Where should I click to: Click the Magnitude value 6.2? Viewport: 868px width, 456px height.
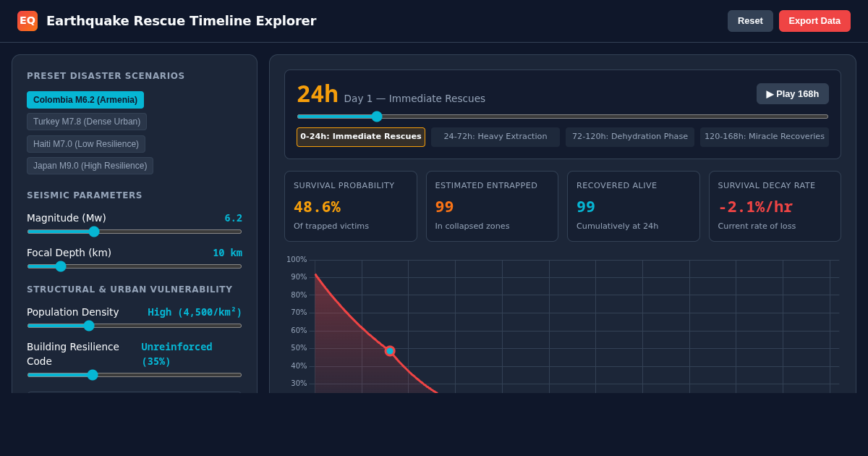(x=233, y=218)
